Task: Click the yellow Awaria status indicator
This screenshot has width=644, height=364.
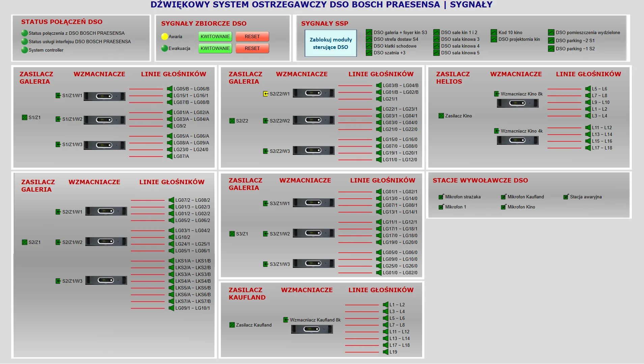Action: (x=165, y=36)
